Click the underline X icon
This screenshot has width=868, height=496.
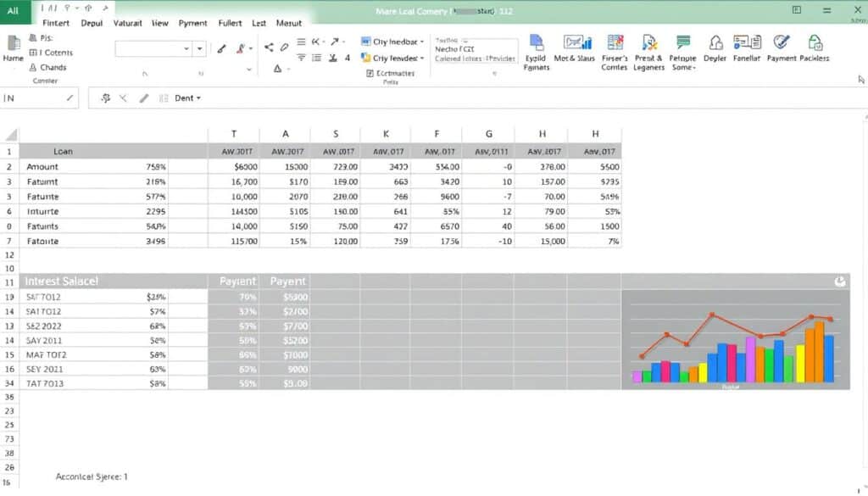tap(332, 58)
